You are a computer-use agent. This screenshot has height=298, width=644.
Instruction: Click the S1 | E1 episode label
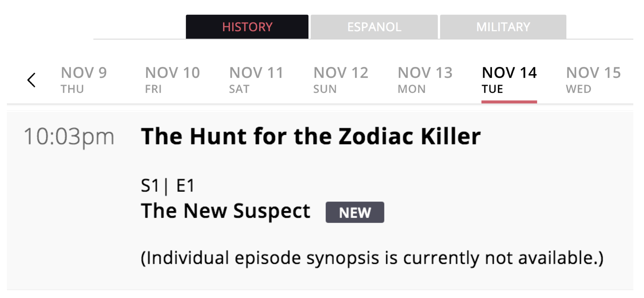click(x=168, y=185)
